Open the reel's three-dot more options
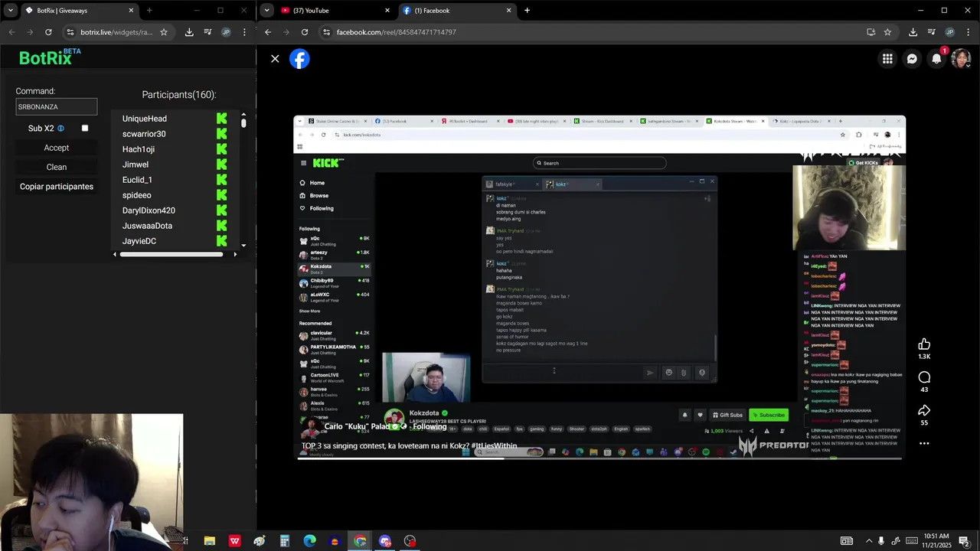The height and width of the screenshot is (551, 980). (924, 443)
